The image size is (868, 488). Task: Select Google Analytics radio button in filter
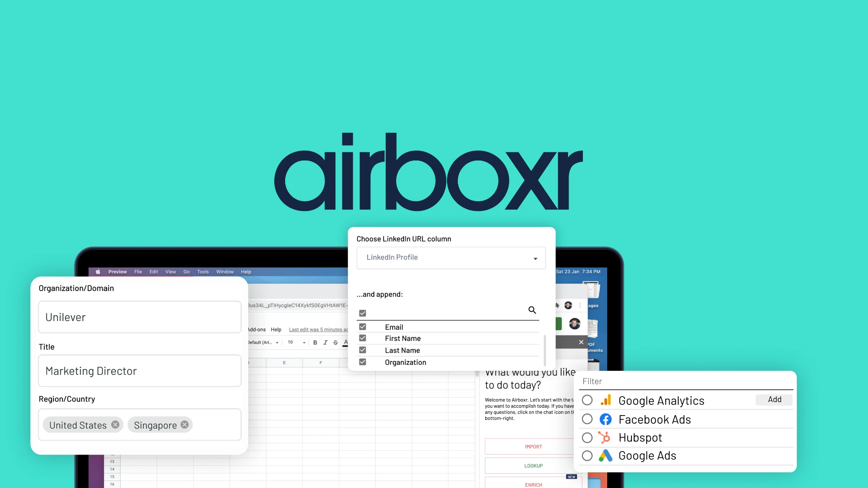click(587, 400)
